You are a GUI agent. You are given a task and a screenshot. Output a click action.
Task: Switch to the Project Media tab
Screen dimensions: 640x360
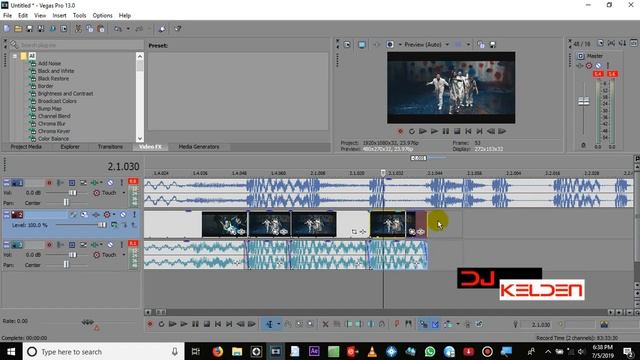(x=26, y=147)
